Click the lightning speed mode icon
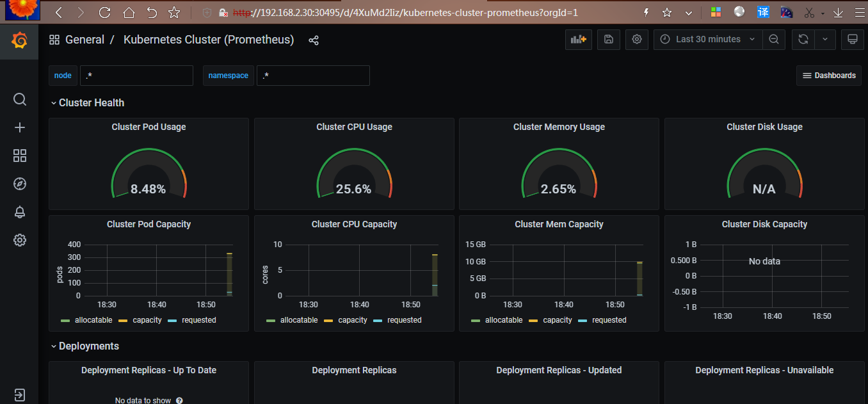The image size is (868, 404). point(646,12)
